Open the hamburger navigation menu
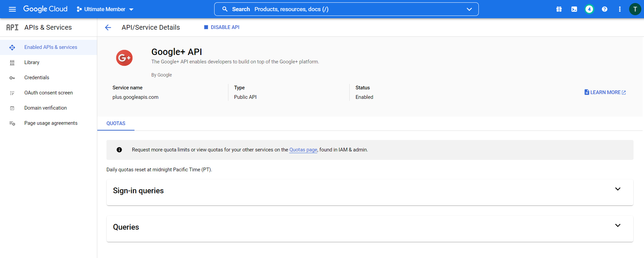The width and height of the screenshot is (644, 258). (12, 9)
